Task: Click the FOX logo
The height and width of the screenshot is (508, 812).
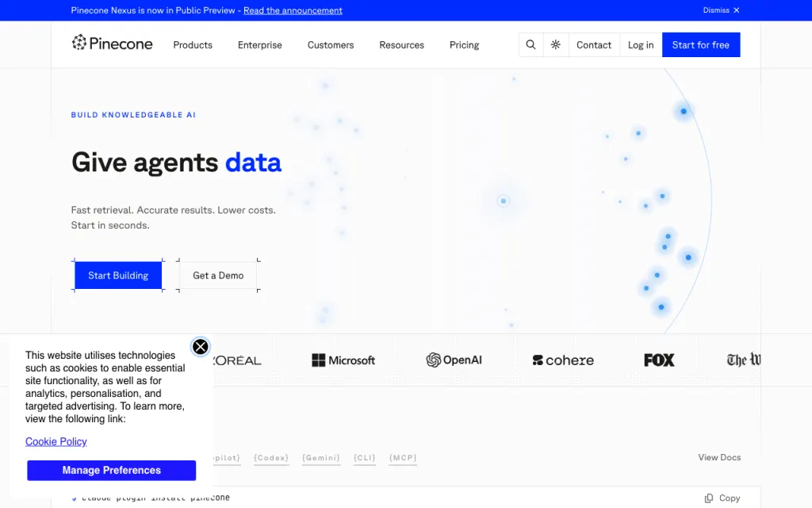Action: click(x=659, y=360)
